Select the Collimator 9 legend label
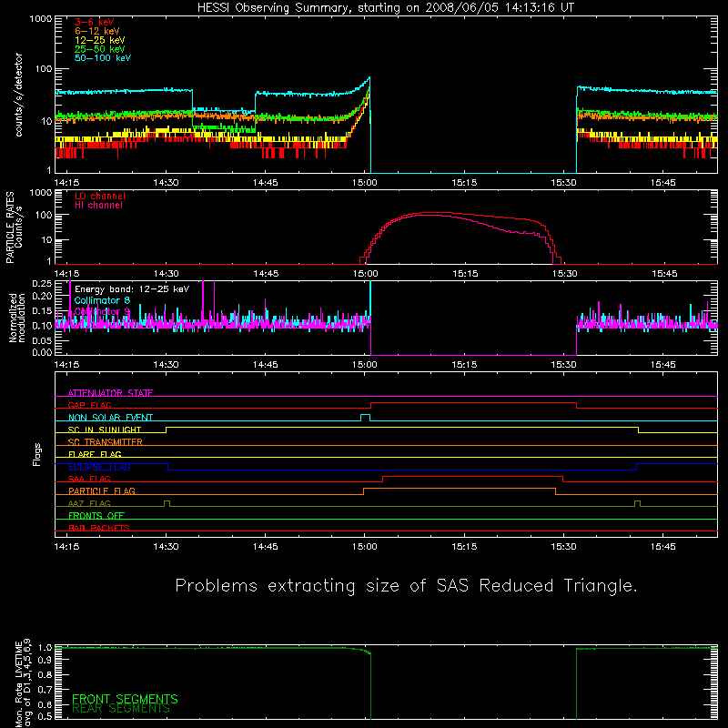The image size is (728, 728). click(102, 311)
